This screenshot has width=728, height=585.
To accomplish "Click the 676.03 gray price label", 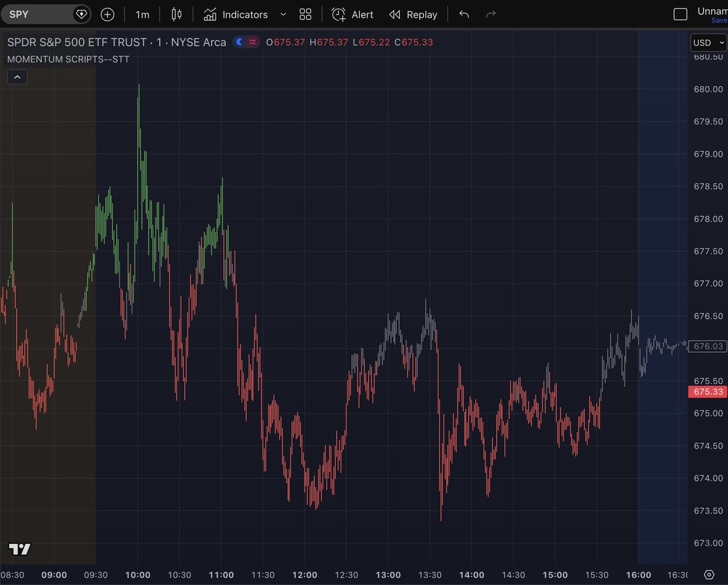I will point(708,347).
